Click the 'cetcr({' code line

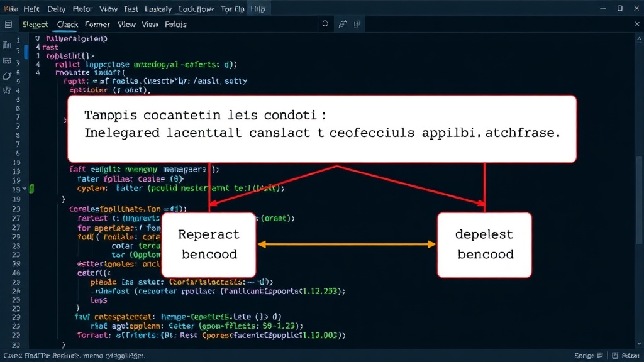coord(94,273)
